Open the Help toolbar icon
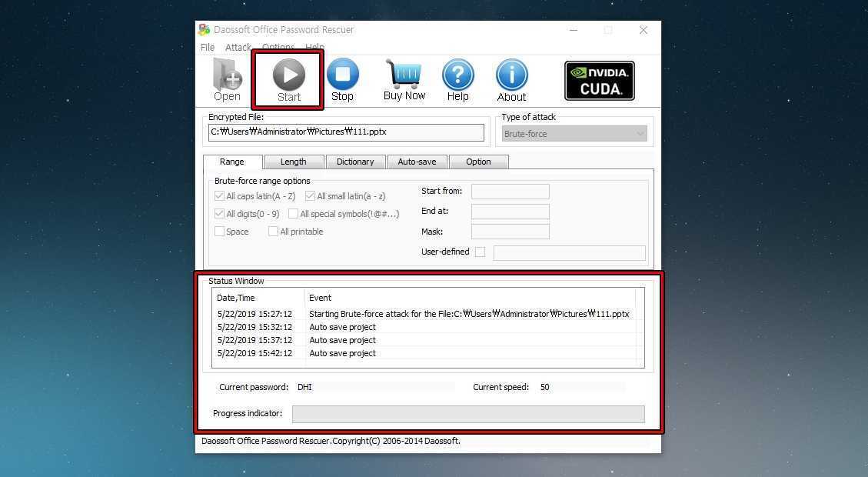868x477 pixels. 457,80
